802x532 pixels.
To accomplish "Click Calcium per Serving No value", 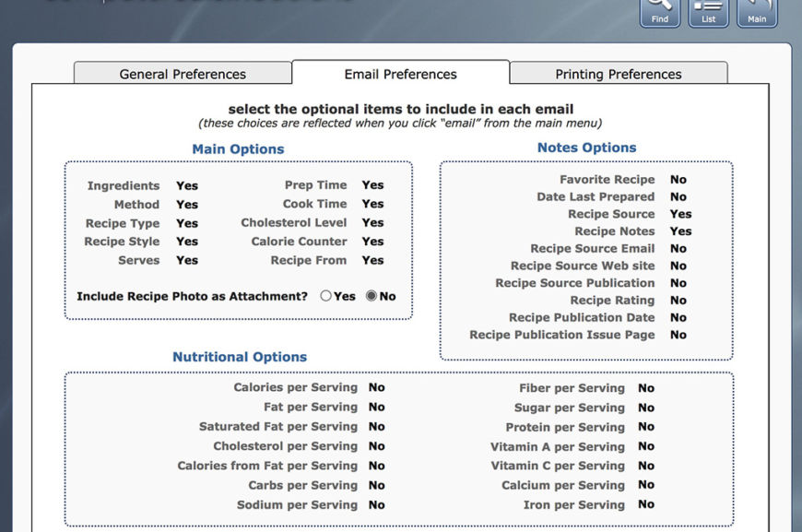I will (x=646, y=485).
